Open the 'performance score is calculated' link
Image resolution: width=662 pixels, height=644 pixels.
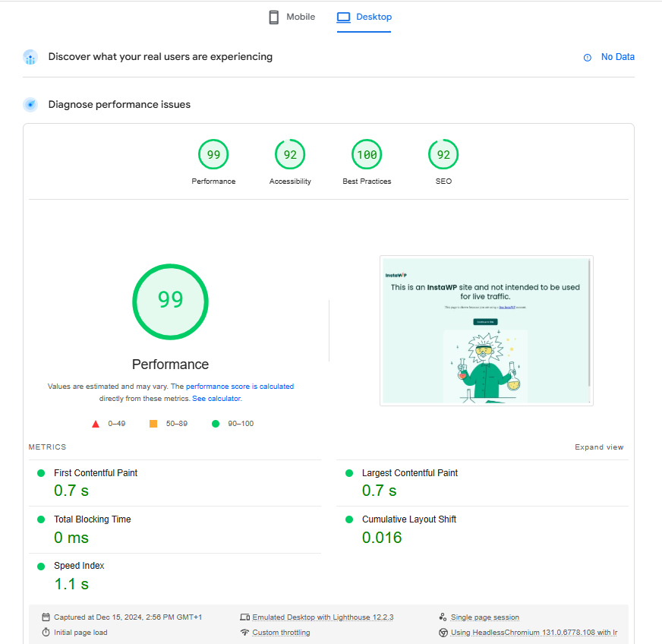point(240,387)
